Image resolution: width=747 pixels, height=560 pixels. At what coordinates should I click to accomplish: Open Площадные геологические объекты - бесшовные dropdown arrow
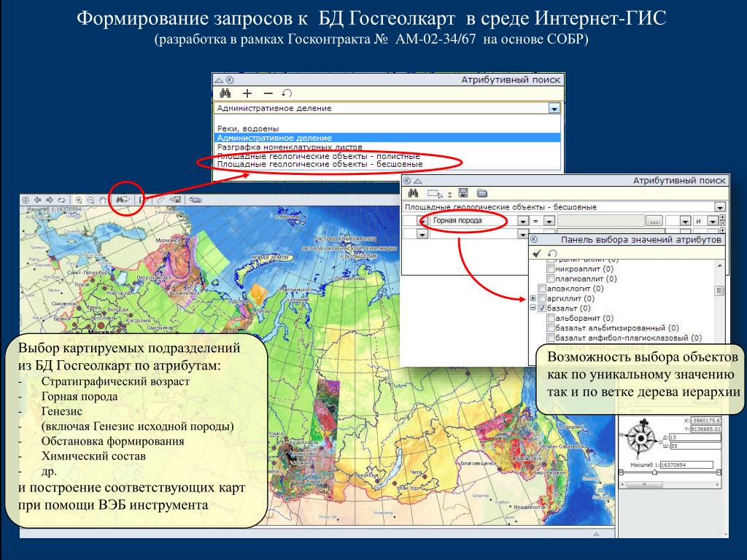click(720, 207)
